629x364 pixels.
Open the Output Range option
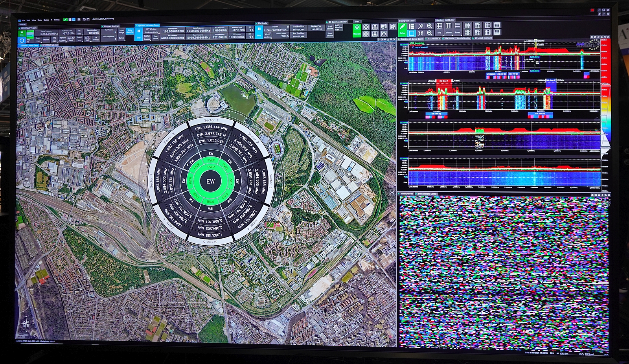[121, 31]
